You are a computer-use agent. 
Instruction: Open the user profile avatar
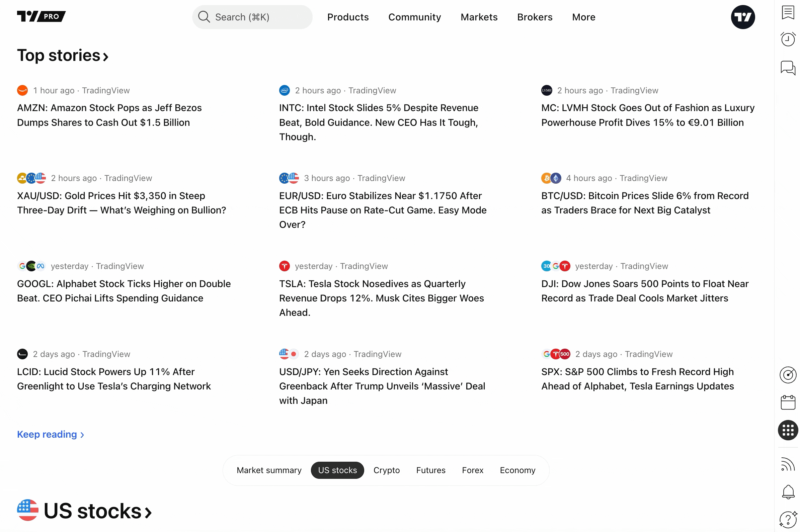pyautogui.click(x=742, y=17)
